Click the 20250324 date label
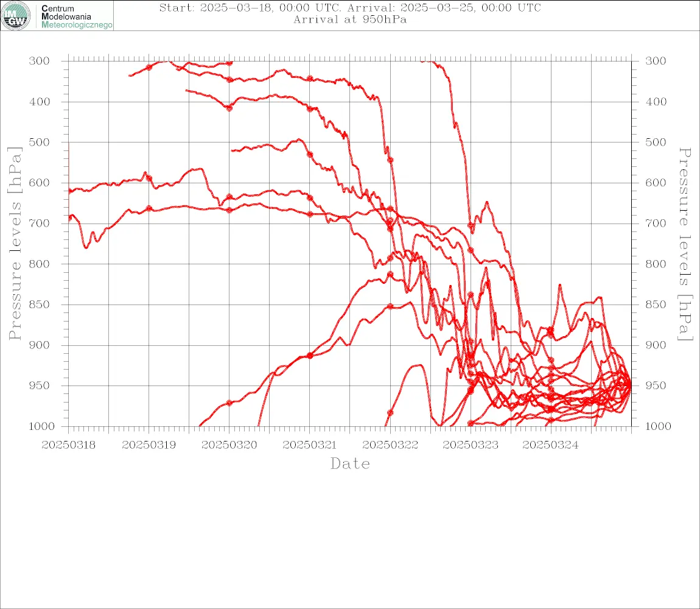The image size is (700, 609). point(550,445)
